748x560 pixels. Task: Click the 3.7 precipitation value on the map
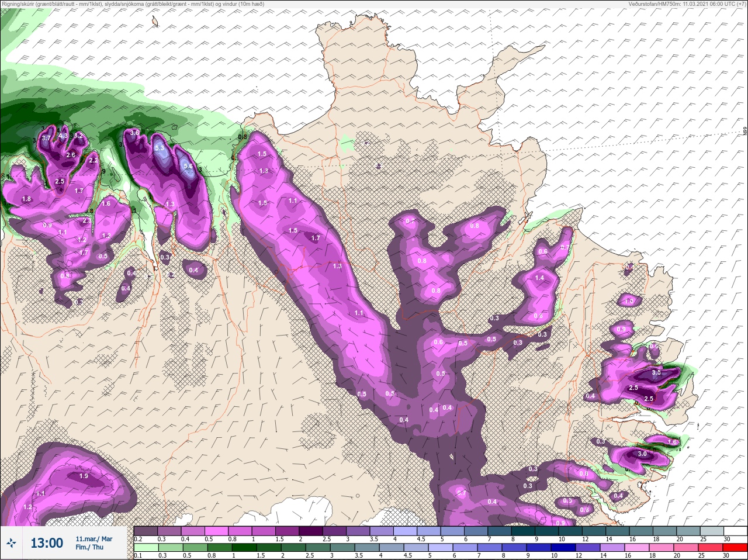[x=47, y=138]
